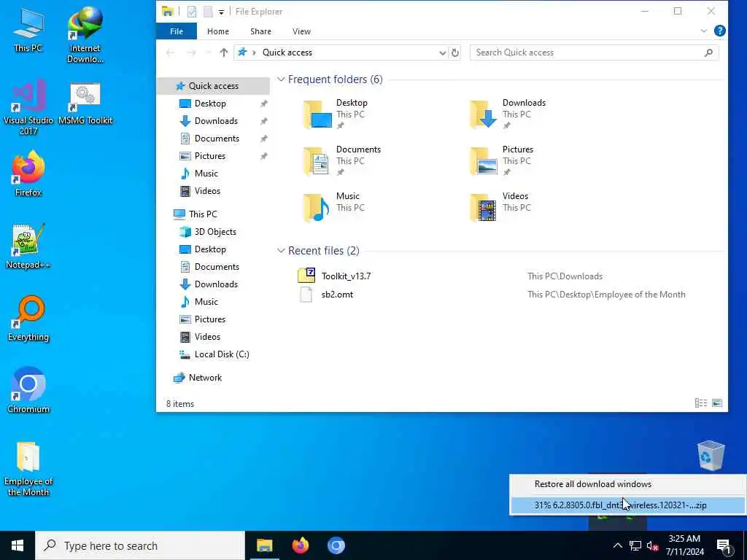This screenshot has width=747, height=560.
Task: Open the network tray icon
Action: coord(635,545)
